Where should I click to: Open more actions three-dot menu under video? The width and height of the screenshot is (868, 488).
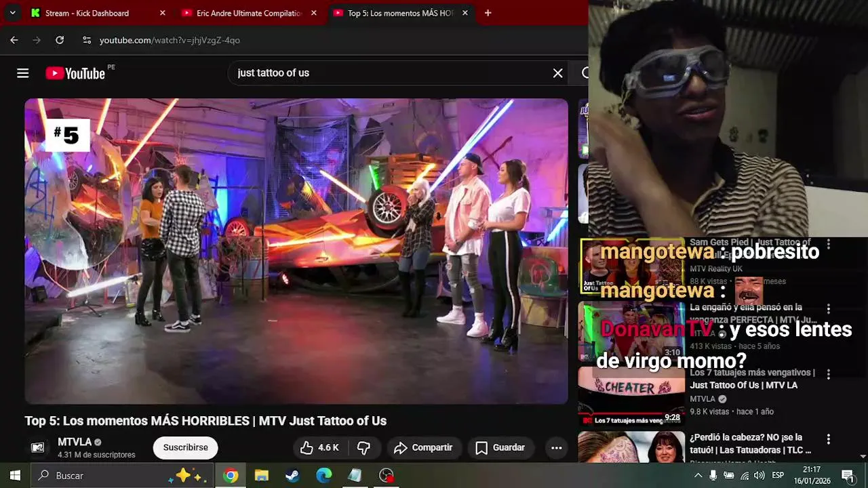556,447
